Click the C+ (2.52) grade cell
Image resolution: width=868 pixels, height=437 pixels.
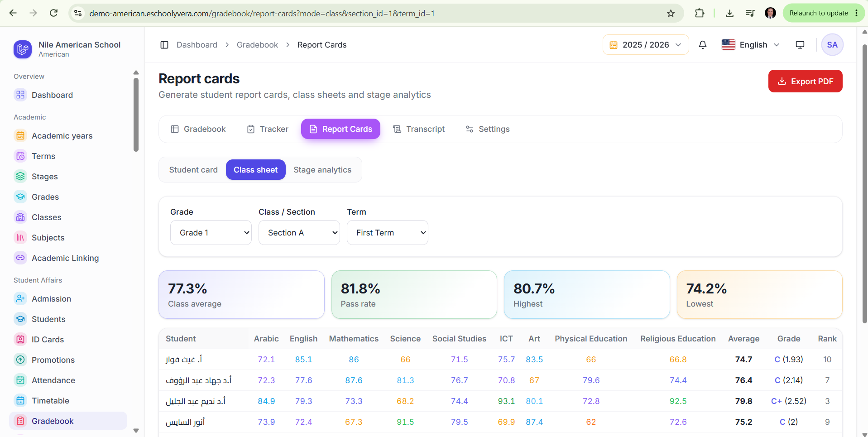click(x=789, y=401)
